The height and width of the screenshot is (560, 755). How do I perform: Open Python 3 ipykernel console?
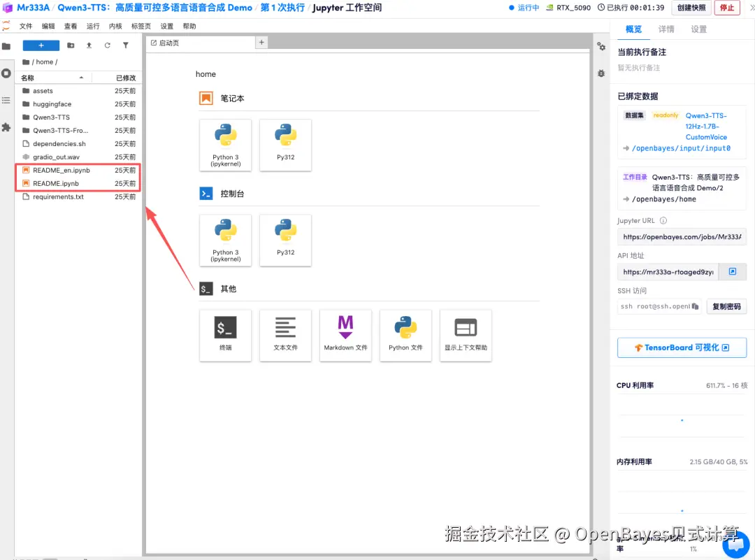click(x=225, y=240)
